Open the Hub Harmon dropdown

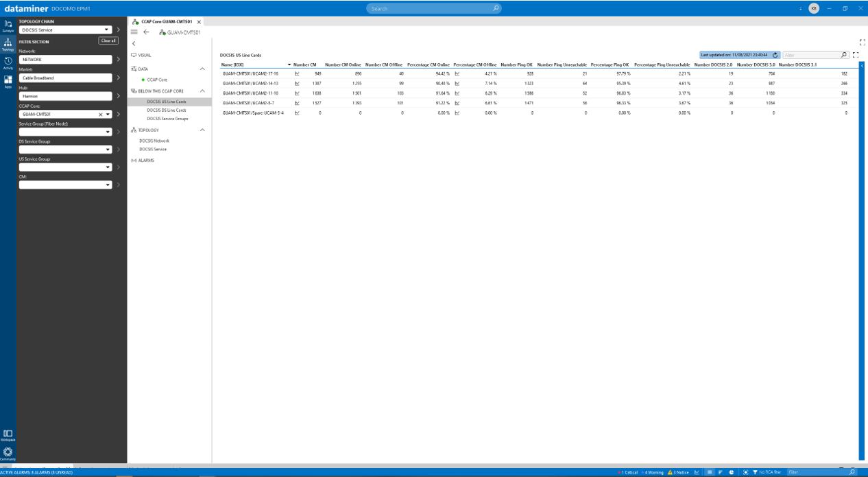(x=65, y=96)
